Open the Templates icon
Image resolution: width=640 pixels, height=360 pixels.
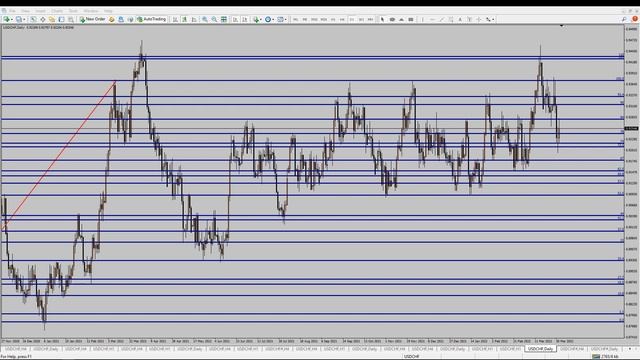coord(280,19)
